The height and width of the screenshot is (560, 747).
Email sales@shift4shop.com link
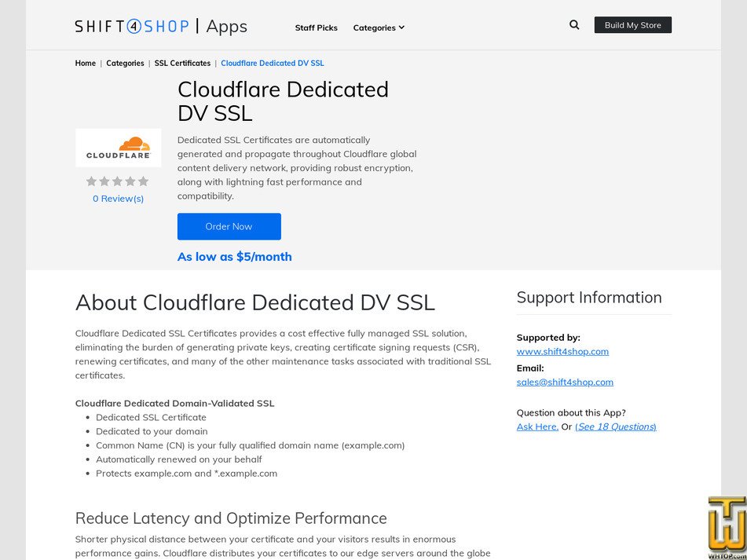[x=565, y=382]
